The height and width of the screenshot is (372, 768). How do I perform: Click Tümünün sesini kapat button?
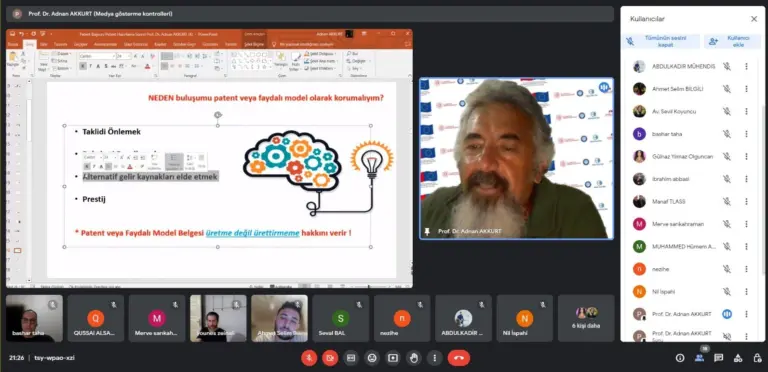click(661, 42)
